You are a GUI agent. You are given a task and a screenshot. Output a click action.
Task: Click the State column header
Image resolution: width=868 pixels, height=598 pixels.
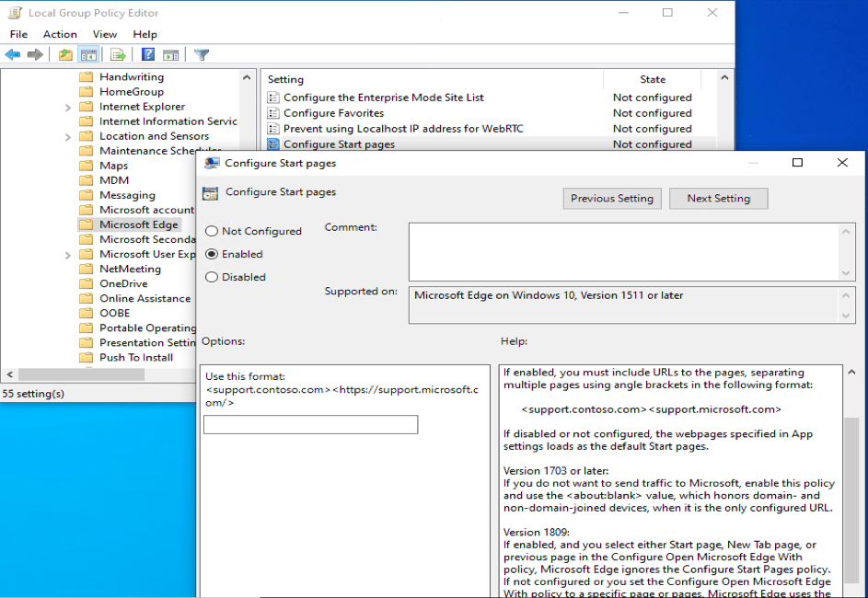(x=653, y=80)
